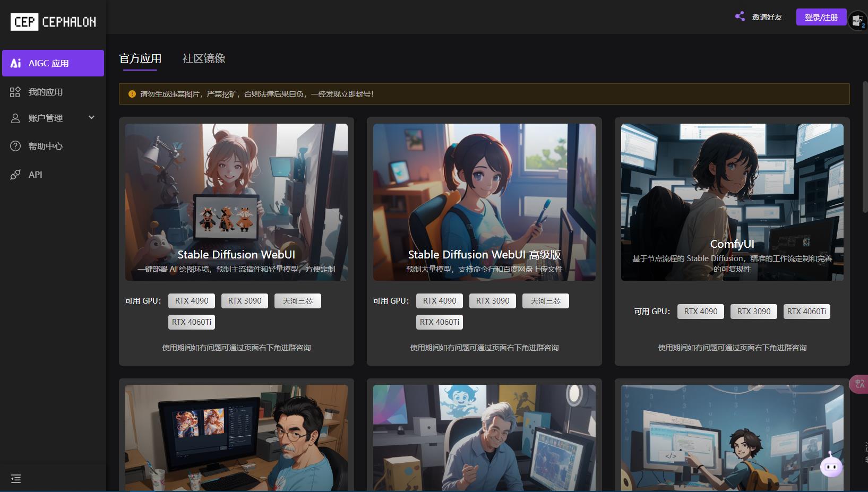This screenshot has width=868, height=492.
Task: Click the user avatar icon at top right
Action: tap(857, 21)
